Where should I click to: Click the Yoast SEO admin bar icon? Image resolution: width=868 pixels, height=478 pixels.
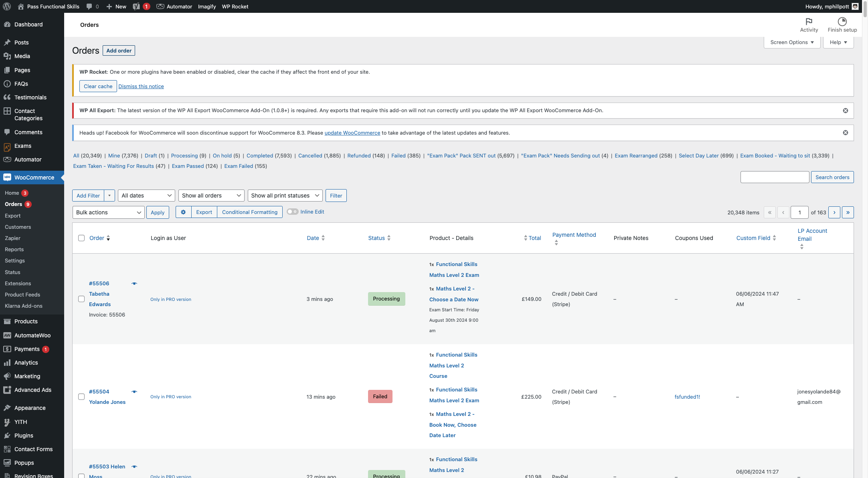(x=136, y=6)
